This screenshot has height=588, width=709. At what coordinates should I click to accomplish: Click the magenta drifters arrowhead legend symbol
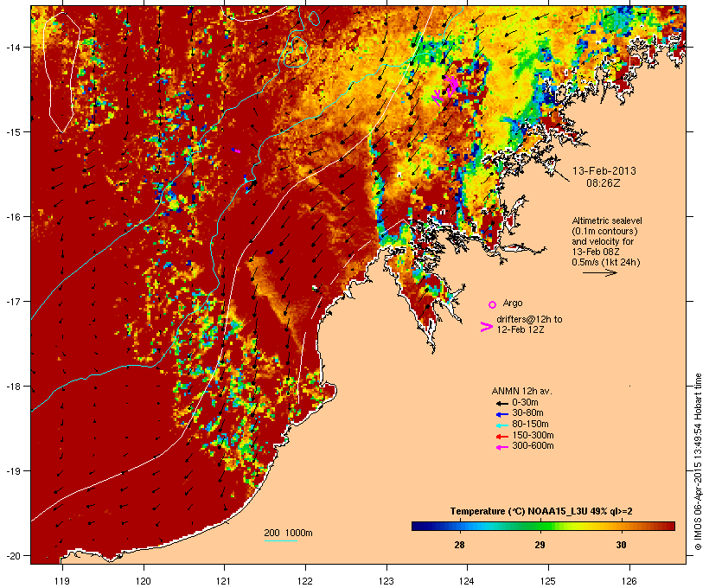click(486, 327)
